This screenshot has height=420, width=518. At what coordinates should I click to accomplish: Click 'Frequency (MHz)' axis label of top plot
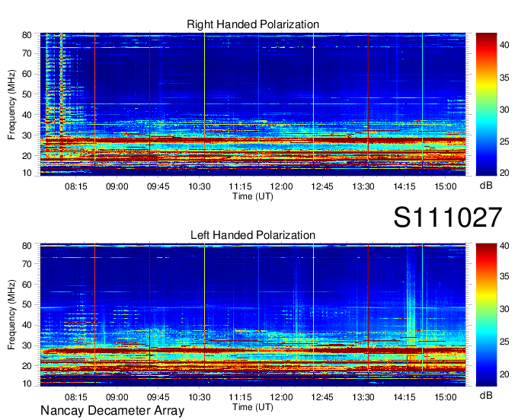pos(11,104)
